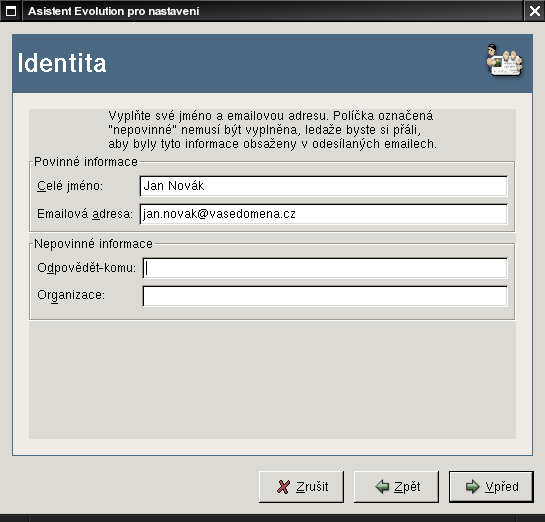Click the Identita heading
Screen dimensions: 545x522
point(62,63)
